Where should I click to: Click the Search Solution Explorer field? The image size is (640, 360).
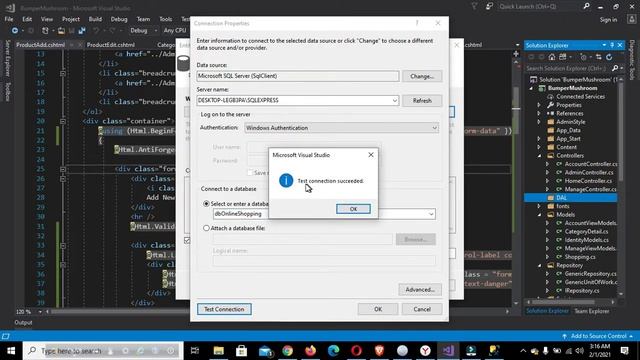(567, 68)
